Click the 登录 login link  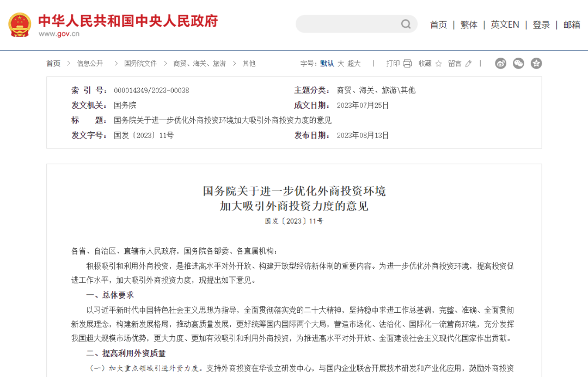pyautogui.click(x=541, y=24)
